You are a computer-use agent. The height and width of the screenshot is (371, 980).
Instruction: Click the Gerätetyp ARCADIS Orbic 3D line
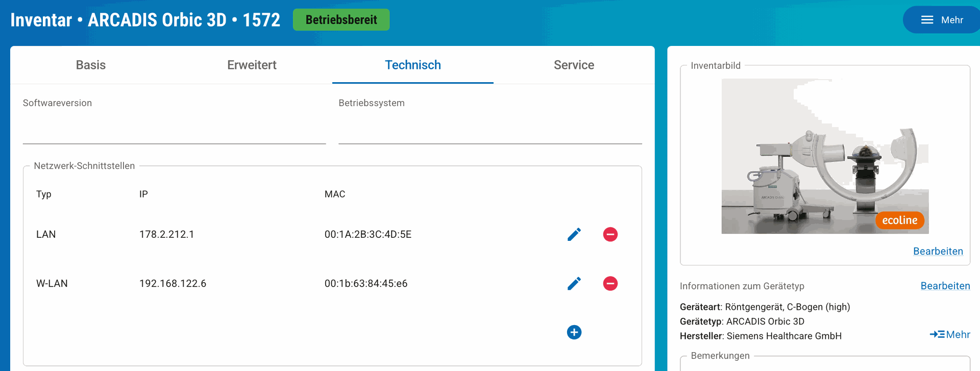pyautogui.click(x=742, y=321)
